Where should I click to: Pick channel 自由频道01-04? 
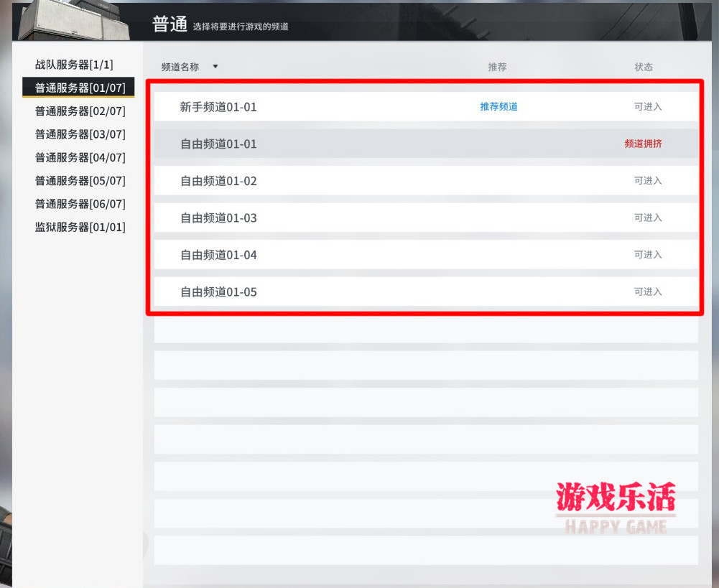426,255
